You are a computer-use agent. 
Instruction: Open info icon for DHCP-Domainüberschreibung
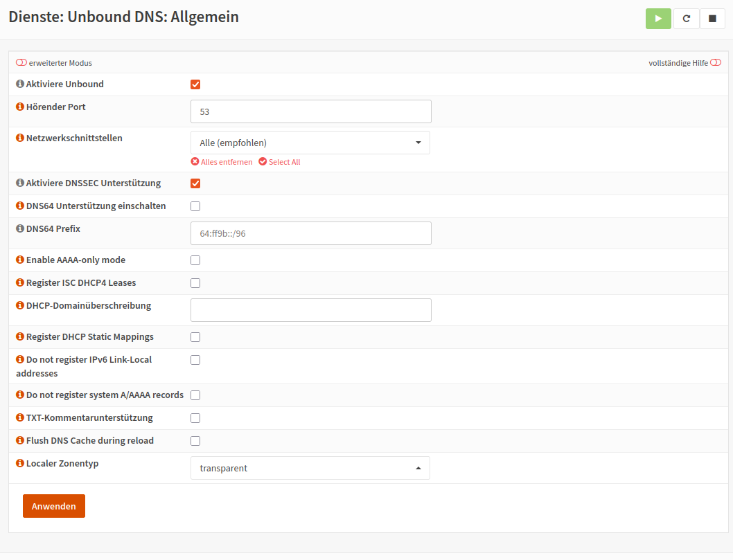pos(20,305)
